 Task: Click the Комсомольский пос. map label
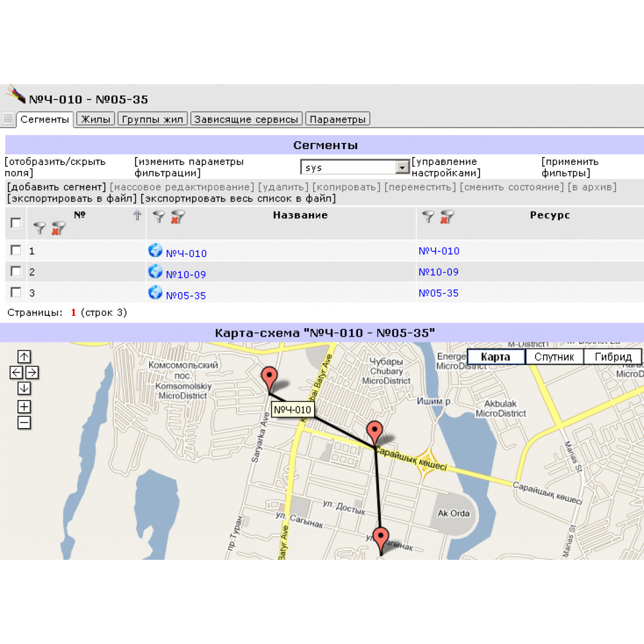click(x=183, y=370)
